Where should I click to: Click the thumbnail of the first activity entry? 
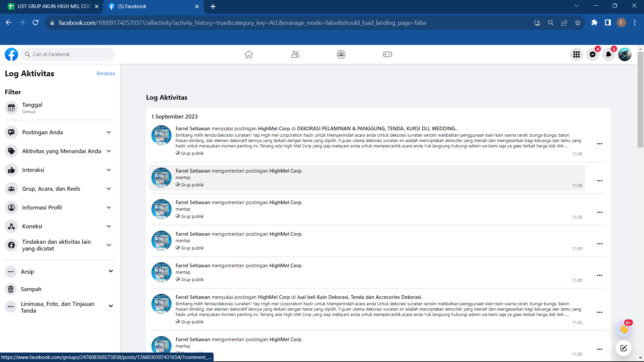point(162,135)
